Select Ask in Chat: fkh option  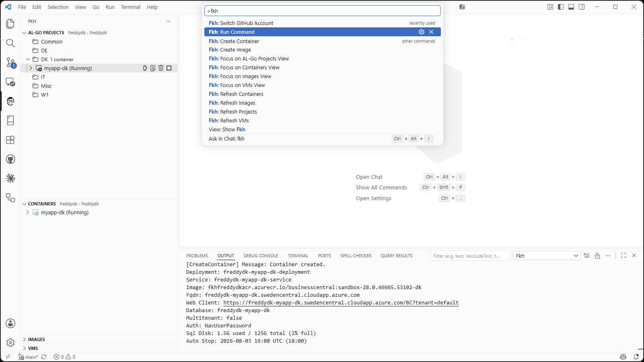(322, 139)
